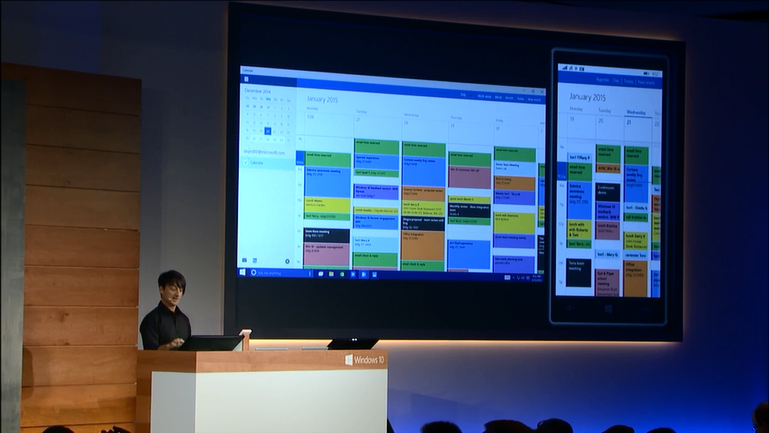
Task: Tap Monday's black team meeting on phone
Action: [x=578, y=273]
